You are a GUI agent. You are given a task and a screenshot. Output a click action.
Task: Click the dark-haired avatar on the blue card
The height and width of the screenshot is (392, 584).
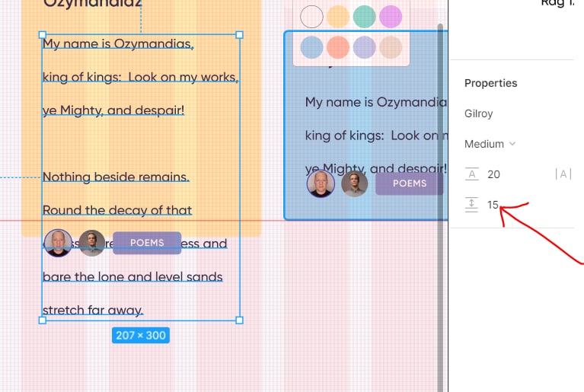click(x=355, y=183)
